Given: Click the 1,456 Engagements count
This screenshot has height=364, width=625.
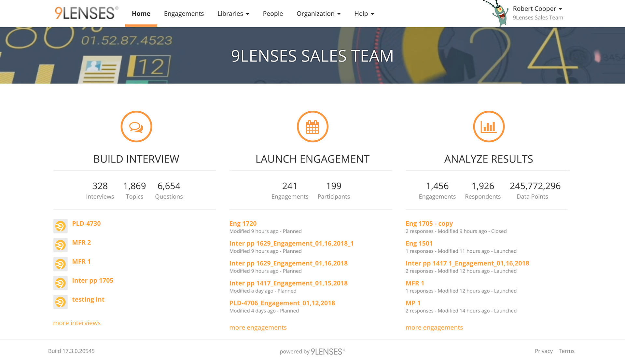Looking at the screenshot, I should (x=437, y=190).
